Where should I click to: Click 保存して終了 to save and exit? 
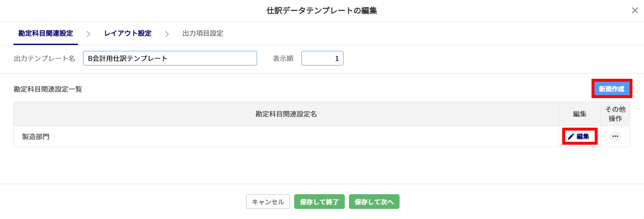coord(319,202)
